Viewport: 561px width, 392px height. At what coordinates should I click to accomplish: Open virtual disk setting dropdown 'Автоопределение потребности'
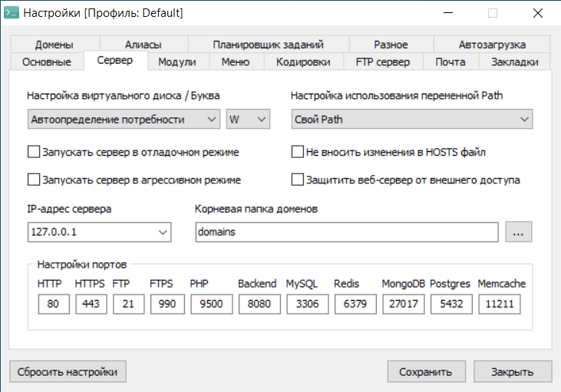(x=124, y=119)
